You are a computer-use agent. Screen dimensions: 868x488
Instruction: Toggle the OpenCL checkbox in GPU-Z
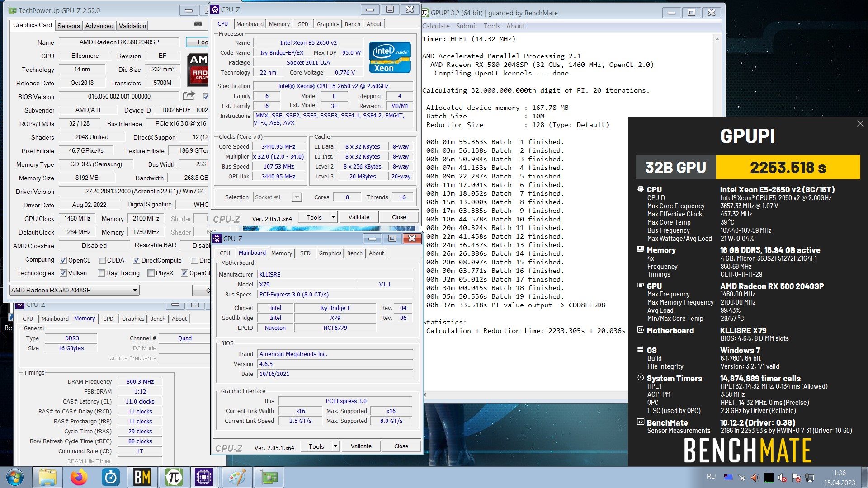[63, 260]
